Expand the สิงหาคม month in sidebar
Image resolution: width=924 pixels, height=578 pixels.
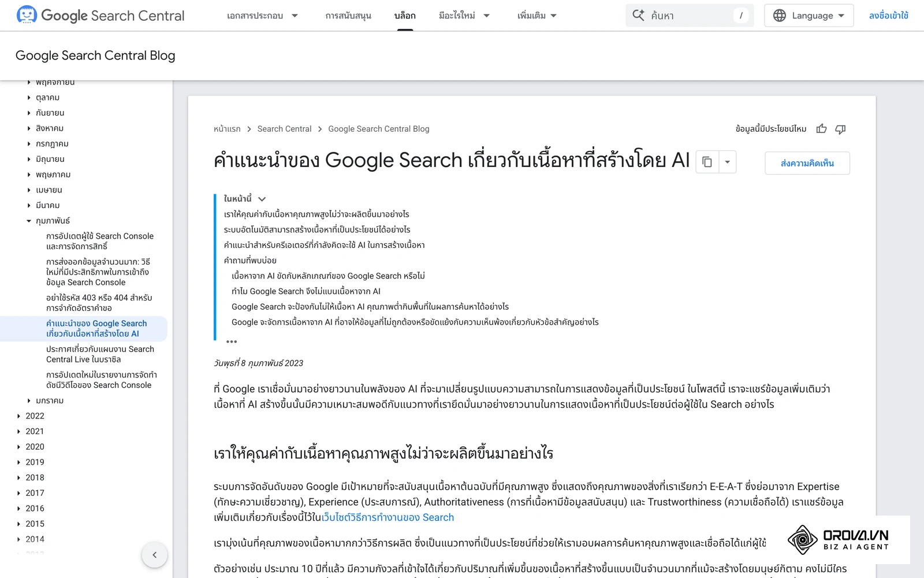29,128
